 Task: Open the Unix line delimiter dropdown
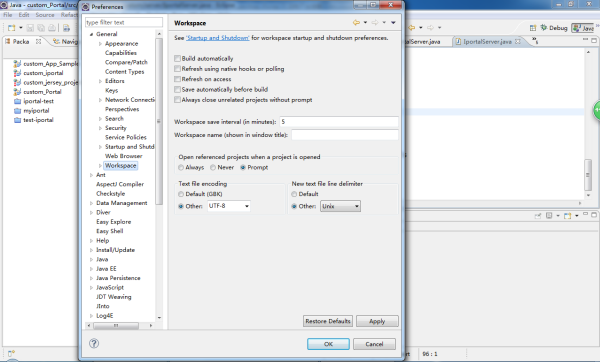(x=340, y=206)
